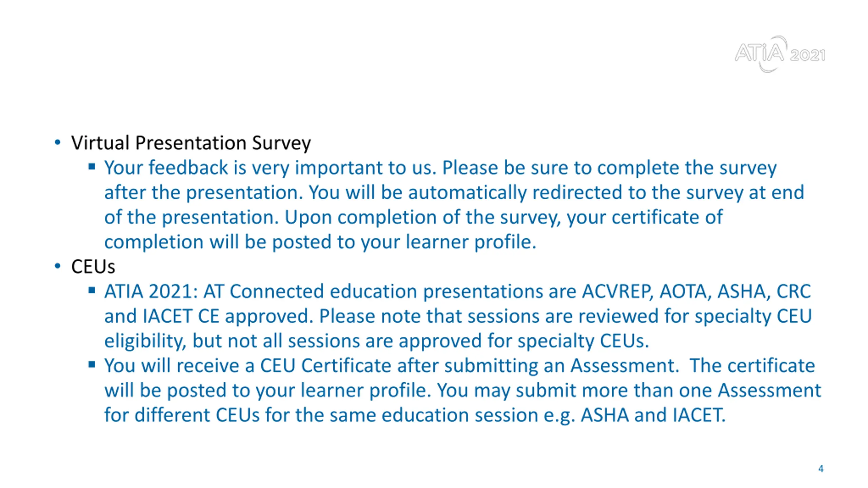The width and height of the screenshot is (868, 488).
Task: Click the slide number 4
Action: coord(821,469)
